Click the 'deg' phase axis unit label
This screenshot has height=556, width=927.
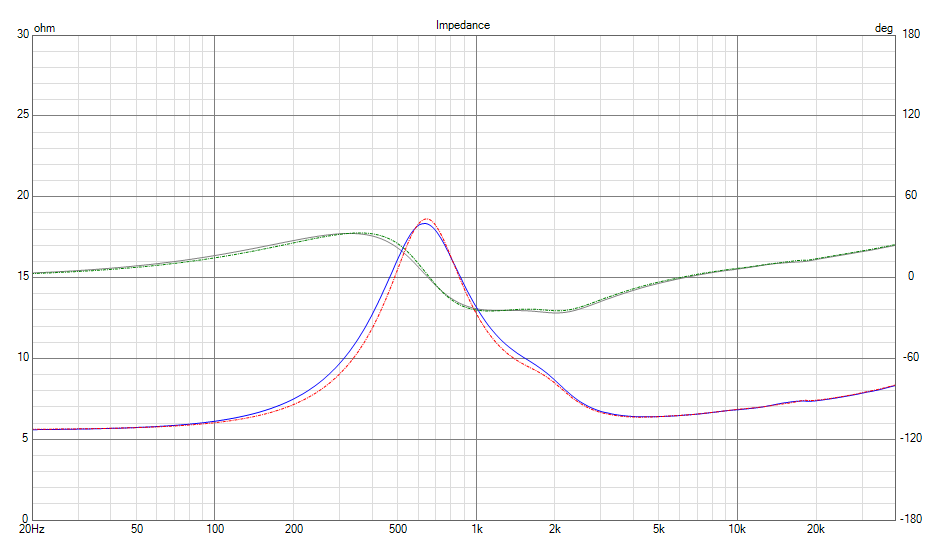tap(884, 28)
